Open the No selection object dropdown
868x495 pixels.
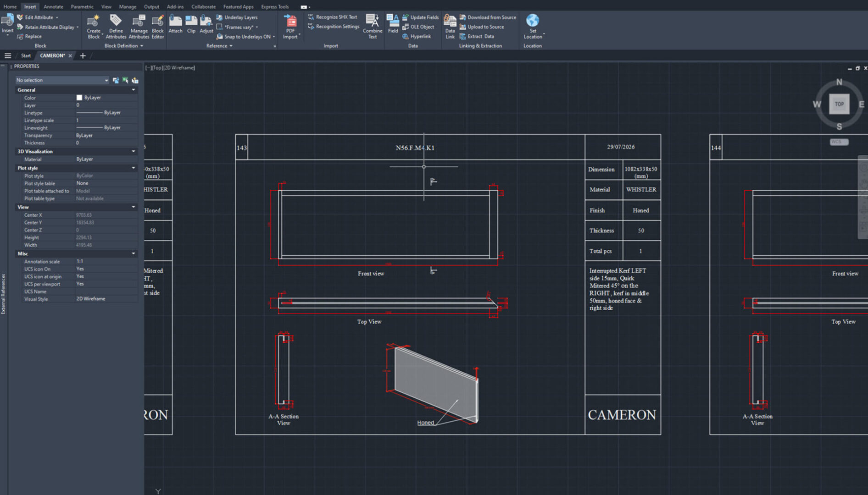[62, 80]
